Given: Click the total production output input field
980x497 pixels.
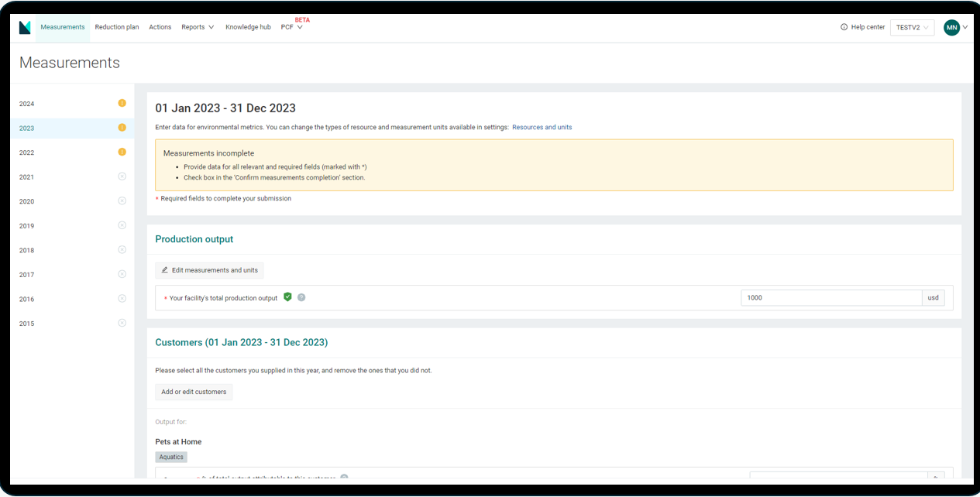Looking at the screenshot, I should click(x=830, y=297).
